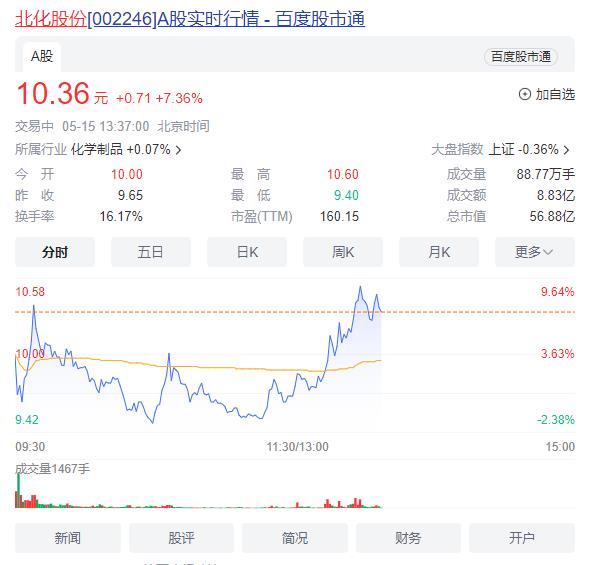Click the 3.63% axis label
This screenshot has height=565, width=590.
tap(558, 354)
